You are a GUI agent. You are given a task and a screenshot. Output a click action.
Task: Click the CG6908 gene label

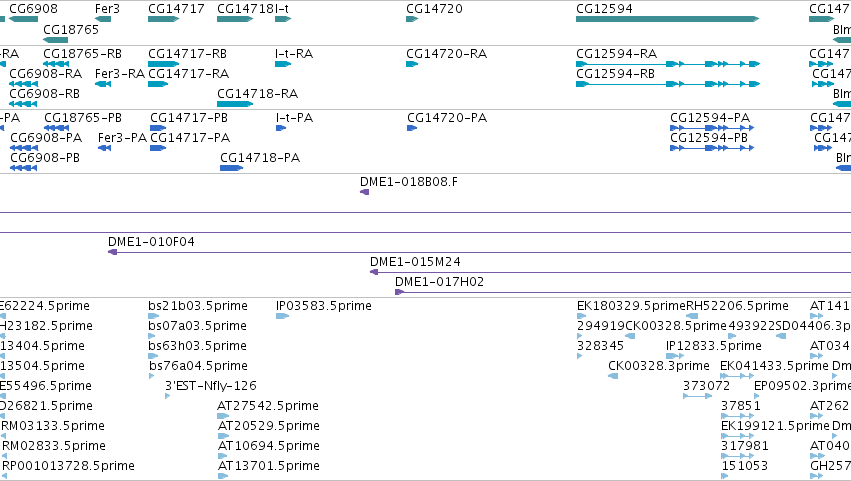tap(33, 9)
